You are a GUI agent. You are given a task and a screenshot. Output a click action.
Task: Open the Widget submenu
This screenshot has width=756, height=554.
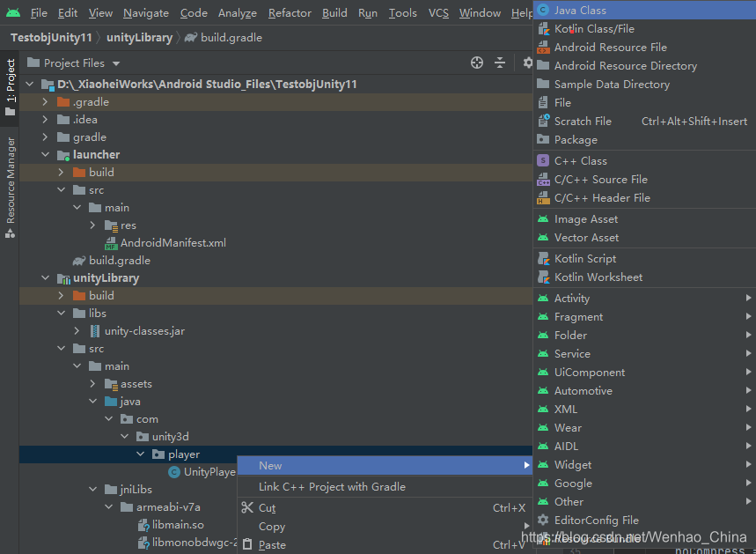[x=644, y=465]
